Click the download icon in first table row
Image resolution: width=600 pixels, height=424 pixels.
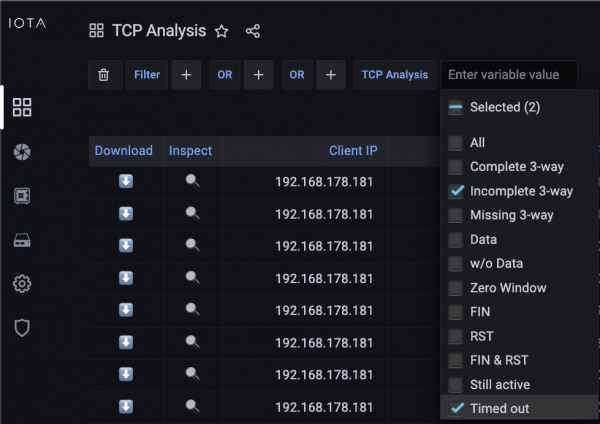(126, 181)
